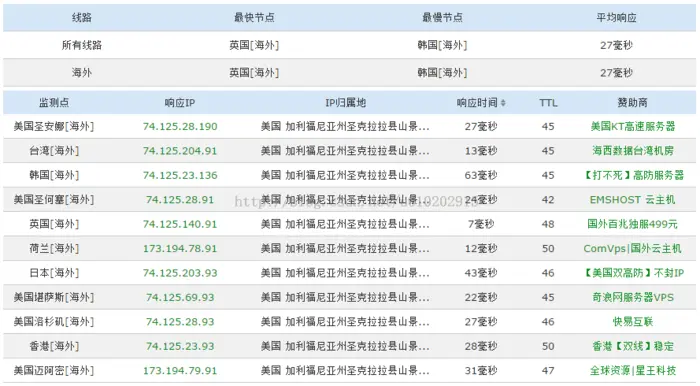Click the 31毫秒 response time cell

point(481,371)
